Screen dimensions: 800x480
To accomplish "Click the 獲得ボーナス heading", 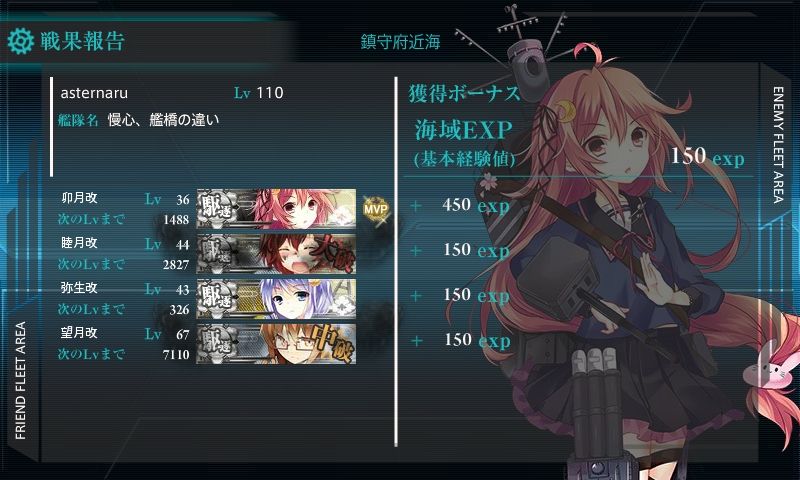I will [464, 93].
